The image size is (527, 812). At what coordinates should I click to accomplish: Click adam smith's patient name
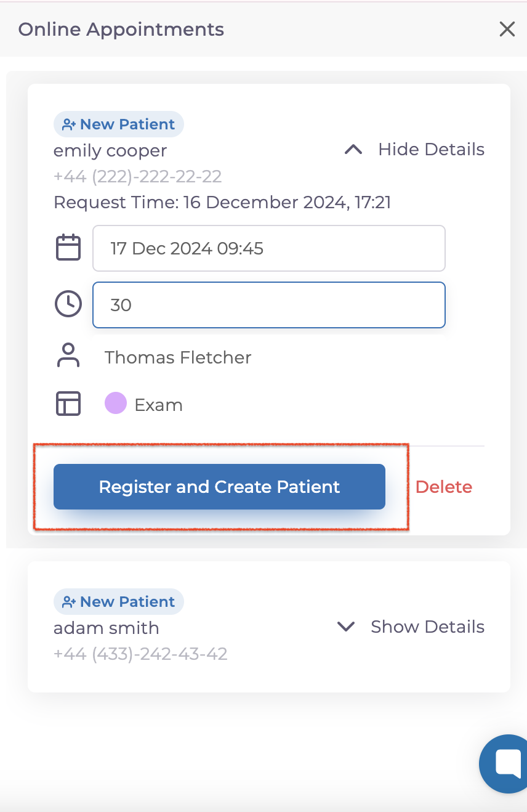tap(107, 628)
